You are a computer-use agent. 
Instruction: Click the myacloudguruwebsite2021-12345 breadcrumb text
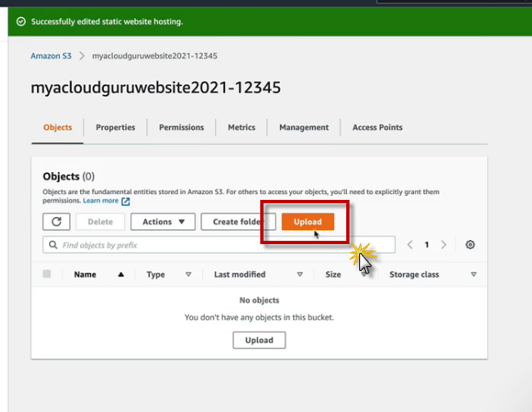(155, 56)
